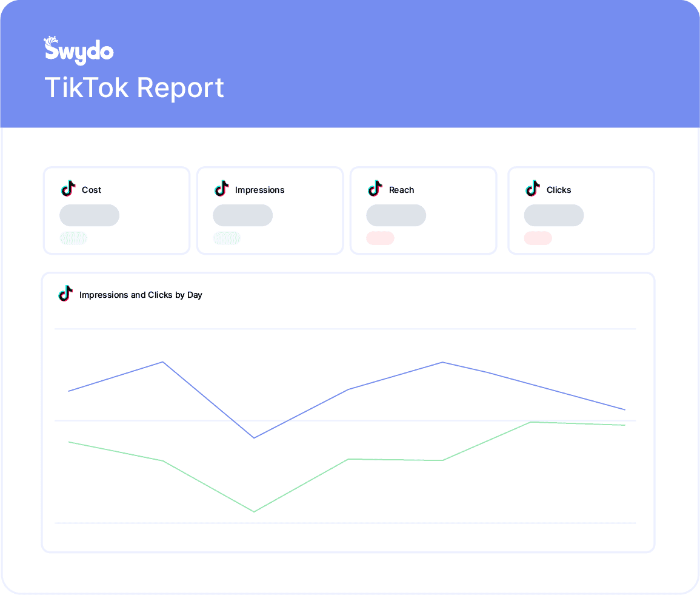Viewport: 700px width, 595px height.
Task: Click the red change badge on the Clicks card
Action: pyautogui.click(x=538, y=238)
